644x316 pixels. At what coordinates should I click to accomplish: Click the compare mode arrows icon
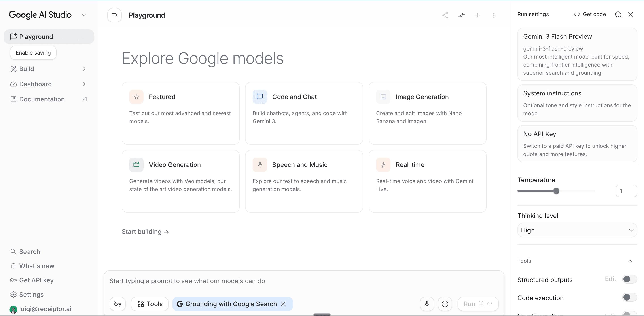[x=461, y=15]
